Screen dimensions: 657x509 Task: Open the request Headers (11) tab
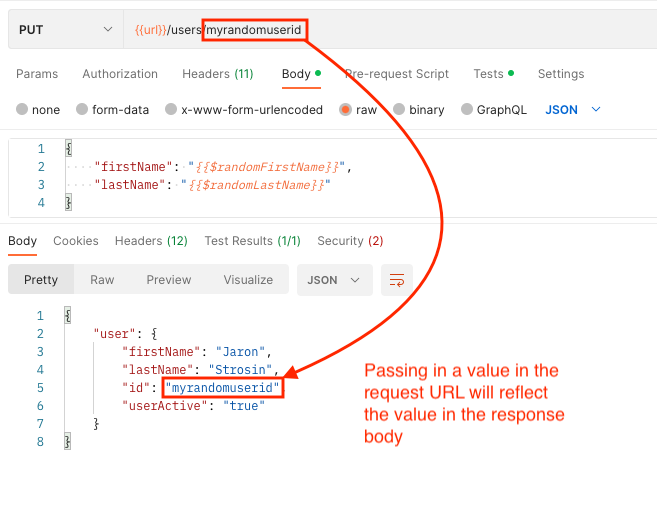[x=217, y=74]
